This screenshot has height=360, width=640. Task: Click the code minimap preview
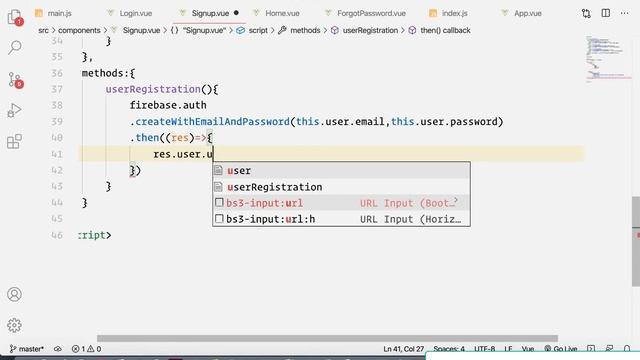608,59
